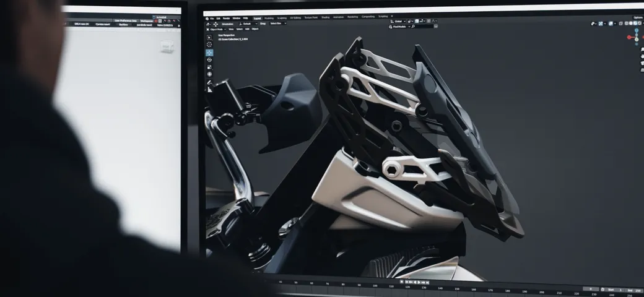Select the Annotate pencil tool
The width and height of the screenshot is (644, 297).
209,82
